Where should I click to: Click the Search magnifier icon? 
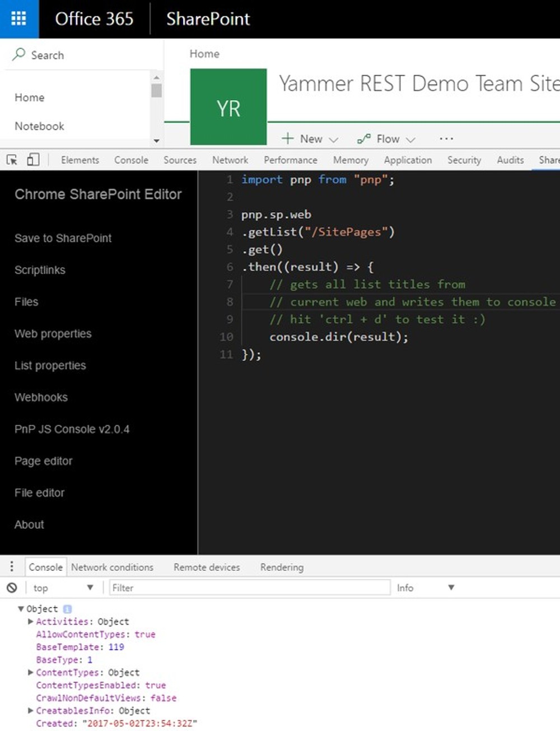pos(18,55)
